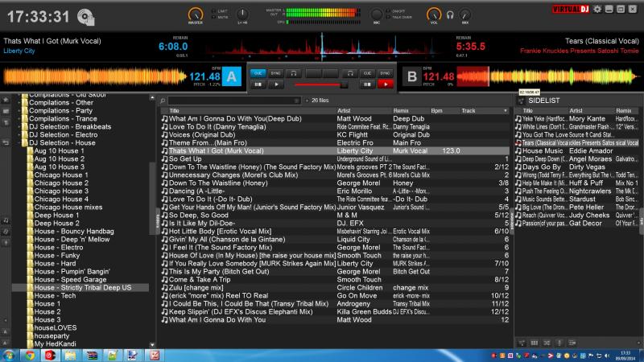Play the track on deck B
This screenshot has height=362, width=644.
[x=386, y=84]
